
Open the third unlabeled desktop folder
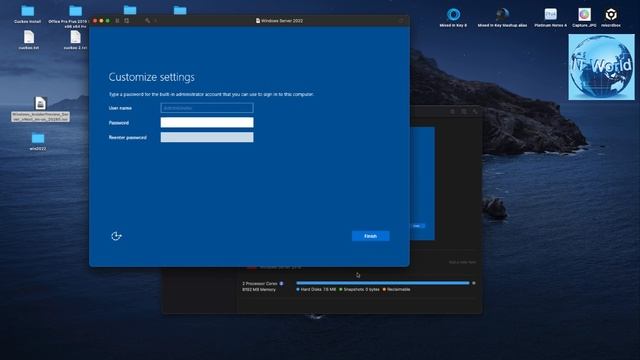click(130, 10)
